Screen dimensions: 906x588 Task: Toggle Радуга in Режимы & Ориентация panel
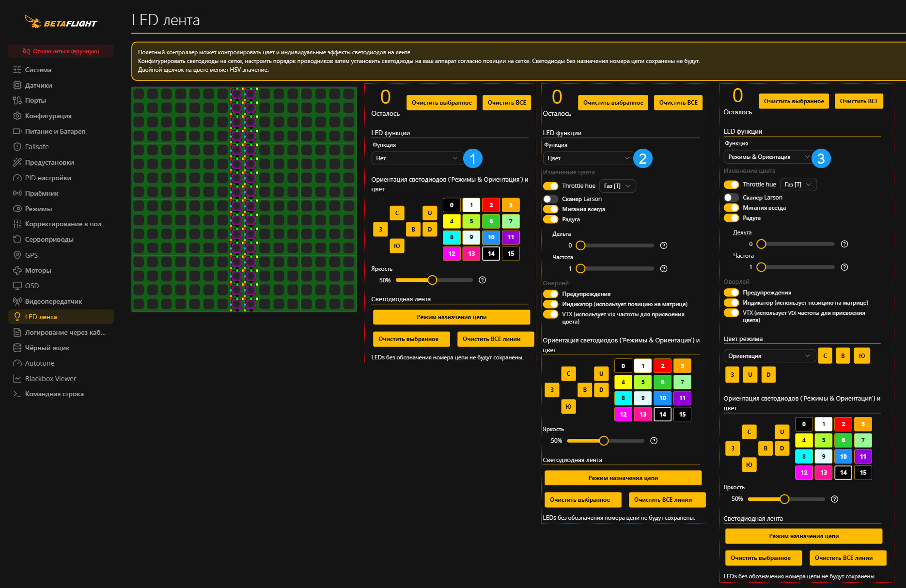point(731,218)
